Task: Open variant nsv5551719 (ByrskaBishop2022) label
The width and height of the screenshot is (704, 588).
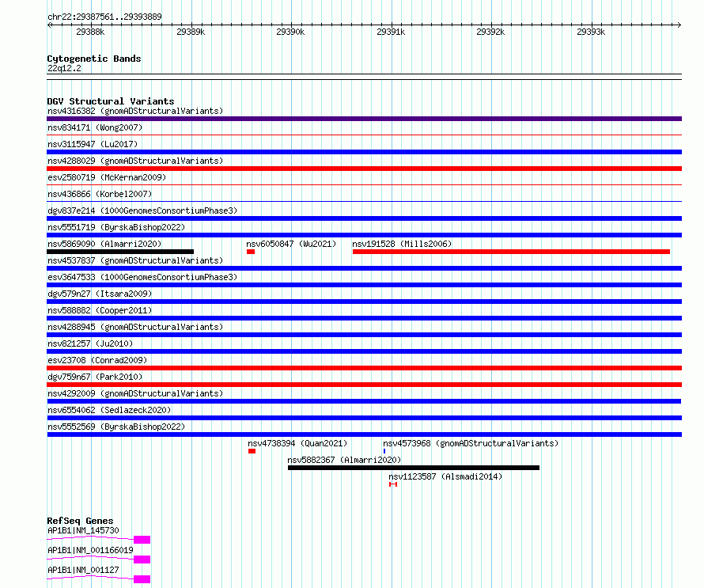Action: pyautogui.click(x=116, y=227)
